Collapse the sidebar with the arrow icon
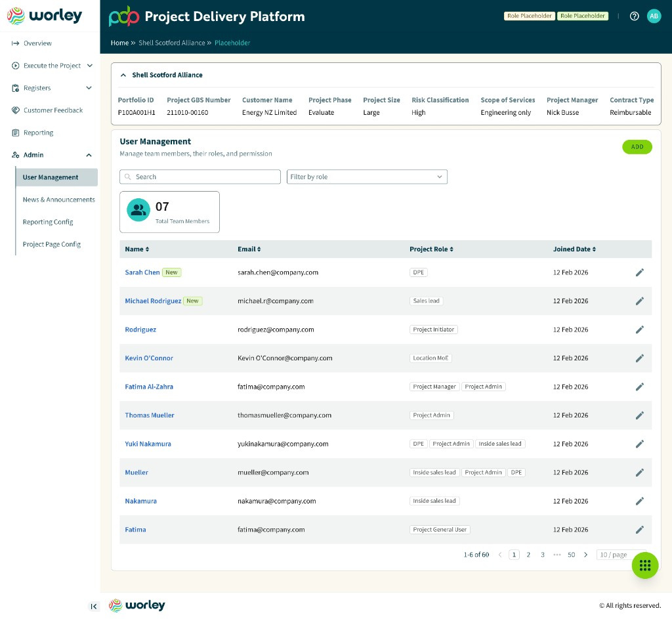Screen dimensions: 672x619 tap(93, 606)
